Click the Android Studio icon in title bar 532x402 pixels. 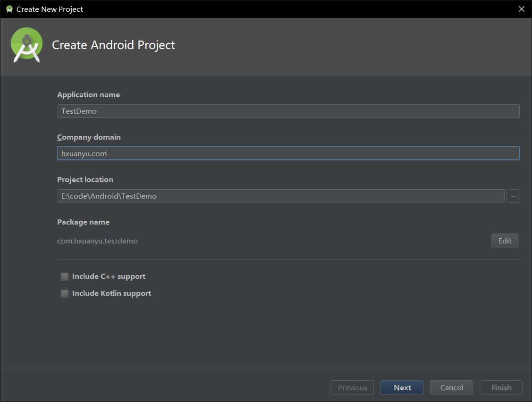tap(9, 9)
